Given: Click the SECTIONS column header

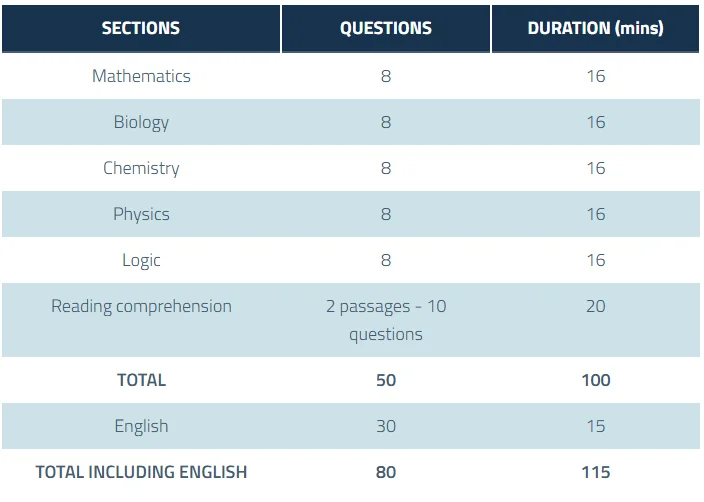Looking at the screenshot, I should point(141,28).
